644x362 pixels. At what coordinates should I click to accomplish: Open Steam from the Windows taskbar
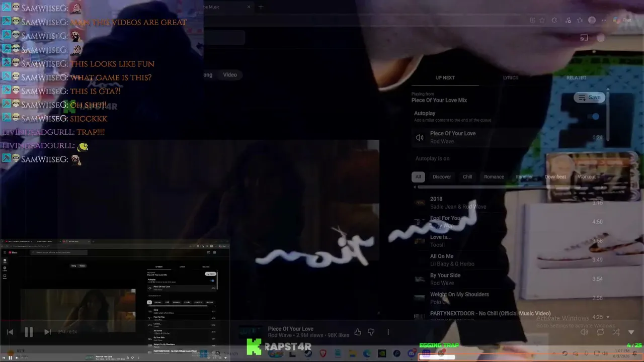coord(308,353)
